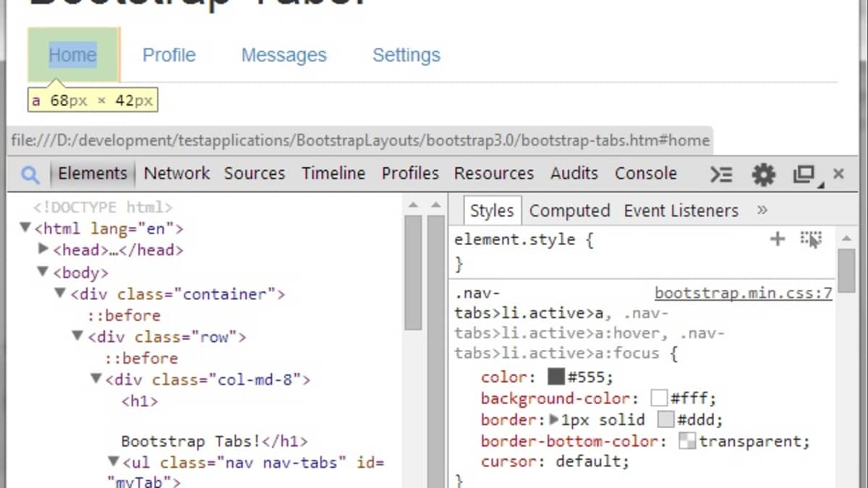Toggle the console drawer icon
Viewport: 868px width, 488px height.
[x=720, y=174]
